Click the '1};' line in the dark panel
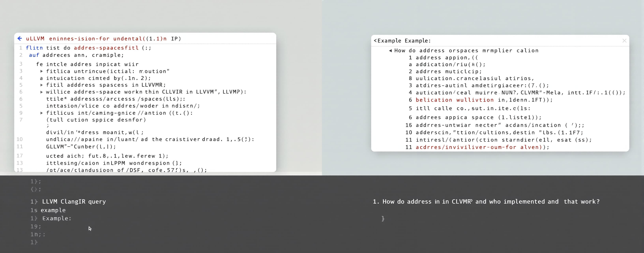 pos(36,181)
